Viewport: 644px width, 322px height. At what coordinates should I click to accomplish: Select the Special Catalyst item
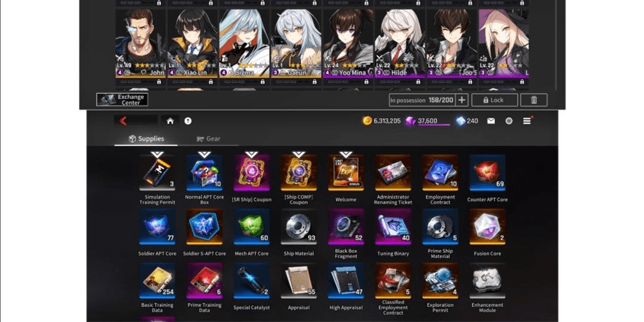(252, 281)
